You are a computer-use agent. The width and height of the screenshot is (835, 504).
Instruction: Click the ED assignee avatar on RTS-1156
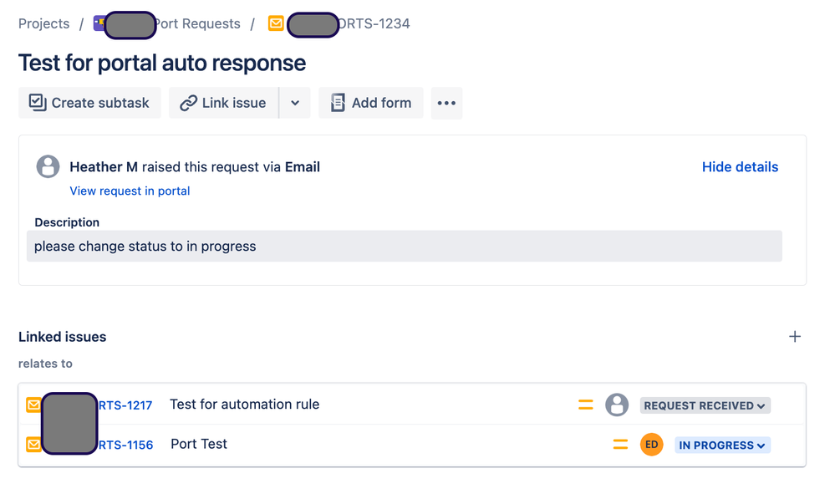(651, 444)
